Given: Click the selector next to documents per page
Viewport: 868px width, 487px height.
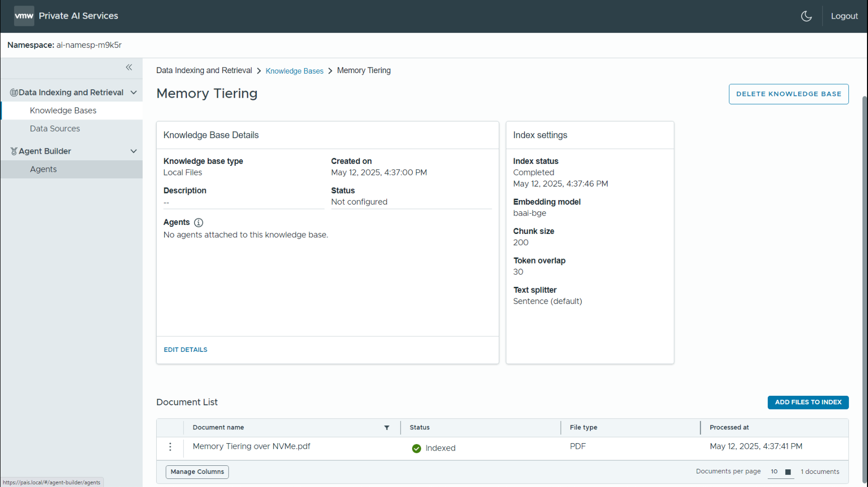Looking at the screenshot, I should coord(788,472).
